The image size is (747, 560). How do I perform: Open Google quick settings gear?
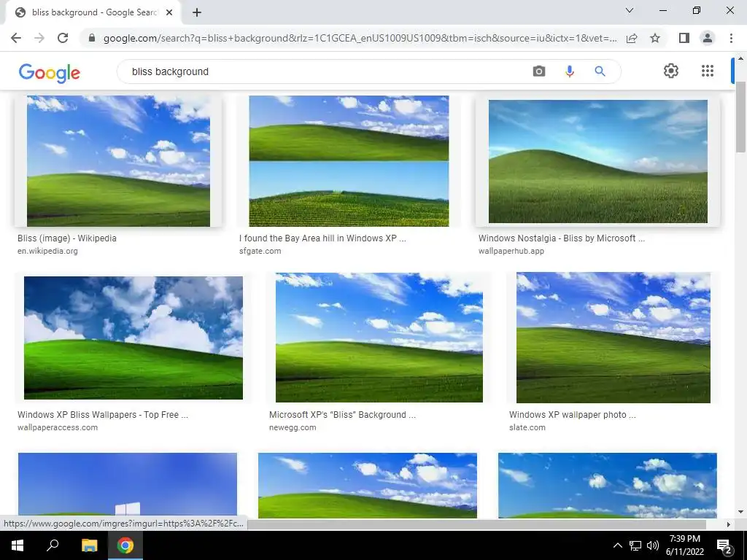671,71
